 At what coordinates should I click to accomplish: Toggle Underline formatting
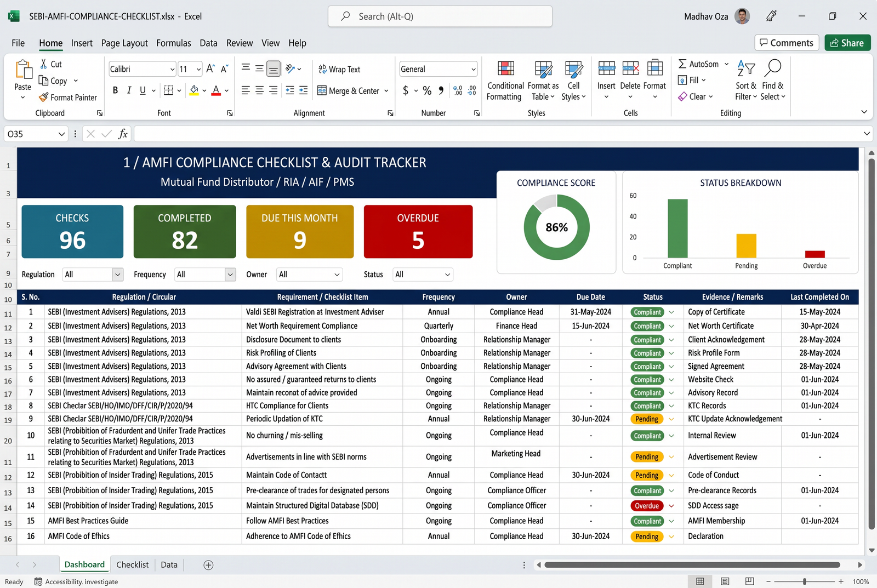pyautogui.click(x=143, y=90)
